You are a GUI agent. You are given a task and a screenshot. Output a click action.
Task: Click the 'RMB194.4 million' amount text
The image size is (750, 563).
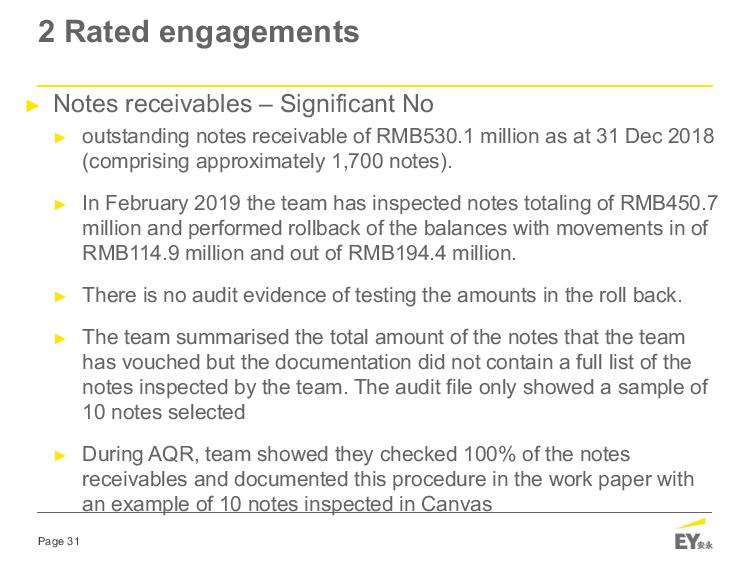pos(430,253)
